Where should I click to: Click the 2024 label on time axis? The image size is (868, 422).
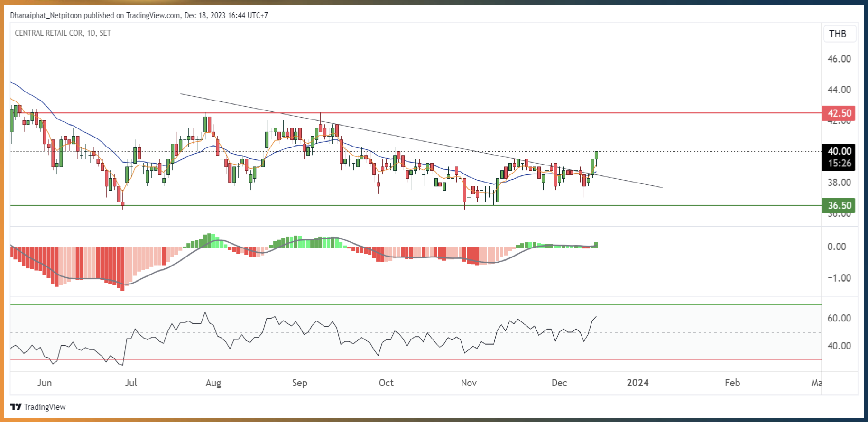tap(637, 383)
